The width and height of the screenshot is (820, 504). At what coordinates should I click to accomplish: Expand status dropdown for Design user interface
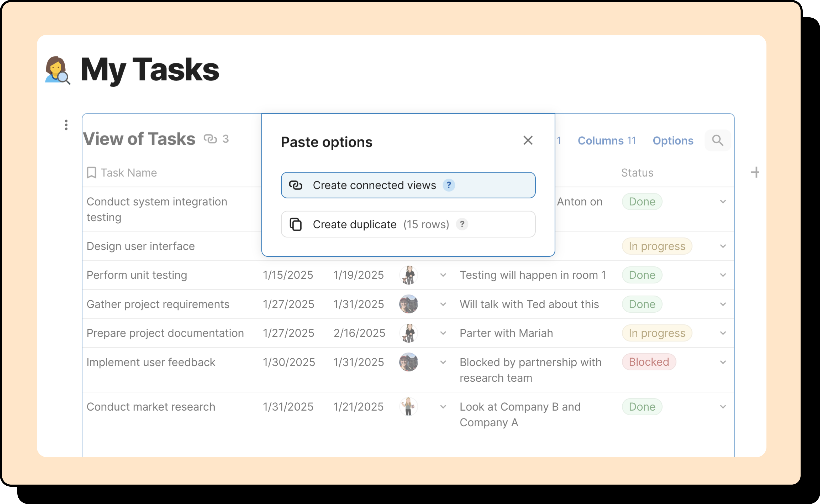tap(723, 246)
